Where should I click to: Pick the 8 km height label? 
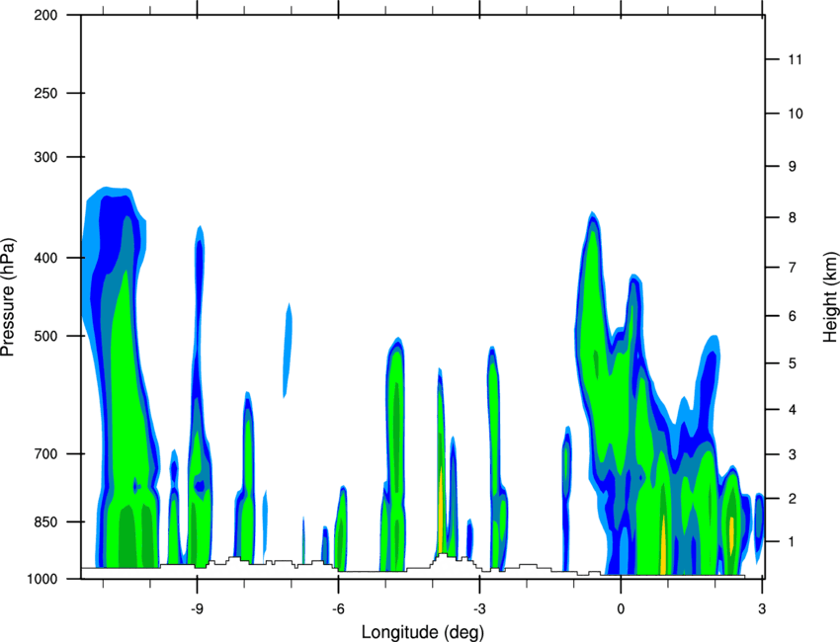[x=793, y=217]
